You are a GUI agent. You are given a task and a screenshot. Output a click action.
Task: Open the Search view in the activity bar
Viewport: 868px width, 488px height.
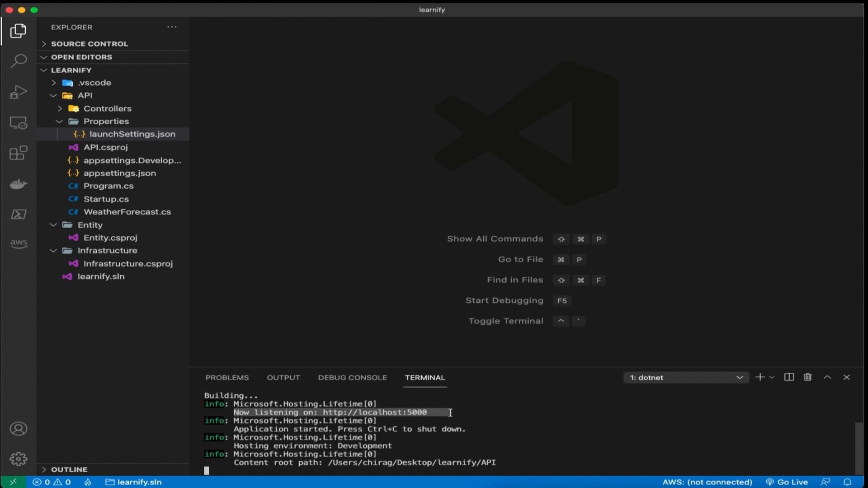tap(18, 61)
